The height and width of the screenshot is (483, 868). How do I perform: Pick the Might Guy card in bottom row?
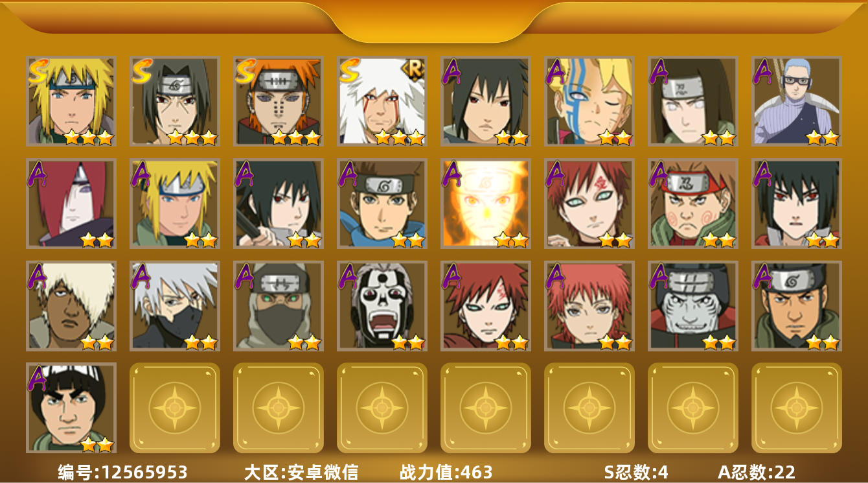[71, 408]
